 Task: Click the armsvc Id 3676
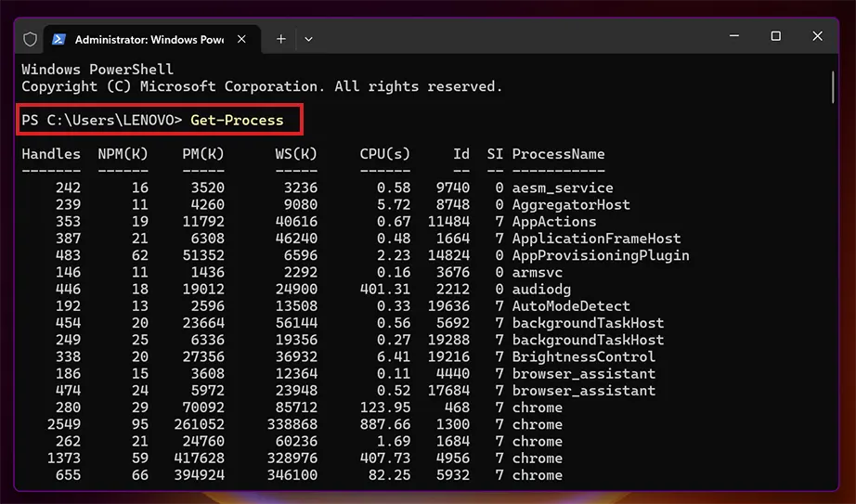pos(452,273)
